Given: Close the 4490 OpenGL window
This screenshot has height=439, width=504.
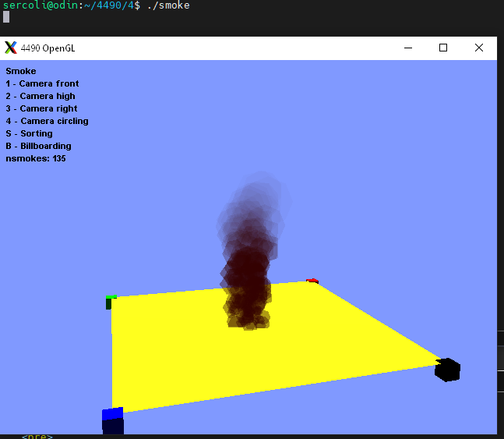Looking at the screenshot, I should [x=479, y=48].
